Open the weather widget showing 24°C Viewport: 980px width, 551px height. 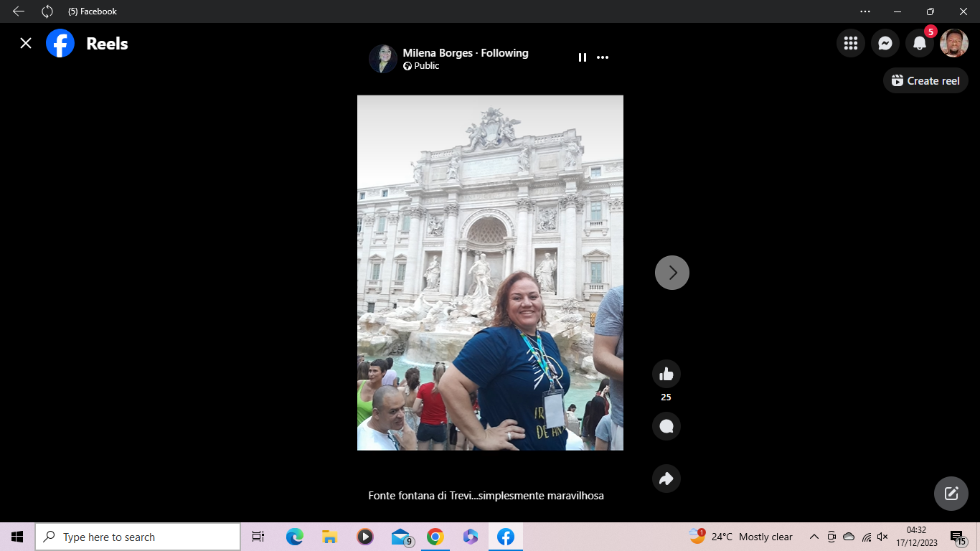740,537
